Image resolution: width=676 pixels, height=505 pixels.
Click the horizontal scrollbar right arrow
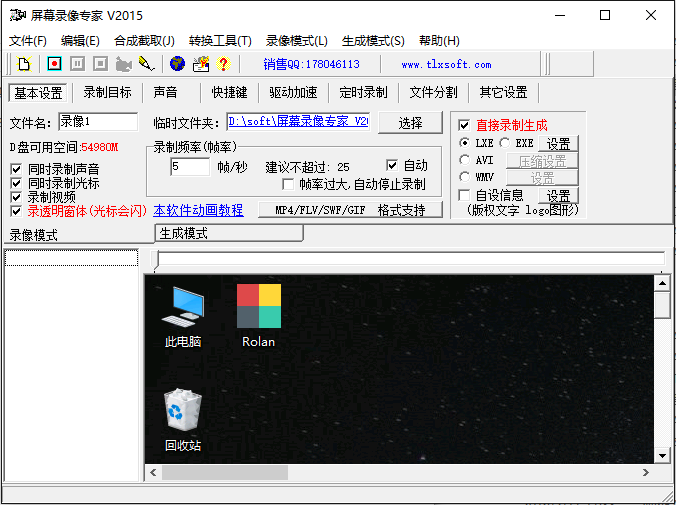tap(645, 473)
